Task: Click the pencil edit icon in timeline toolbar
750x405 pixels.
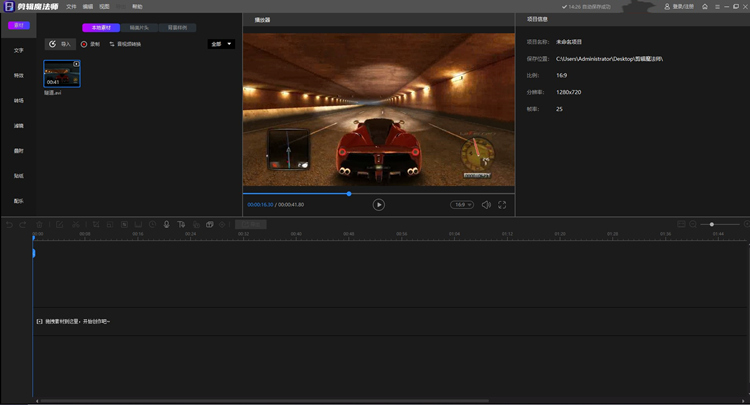Action: (60, 224)
